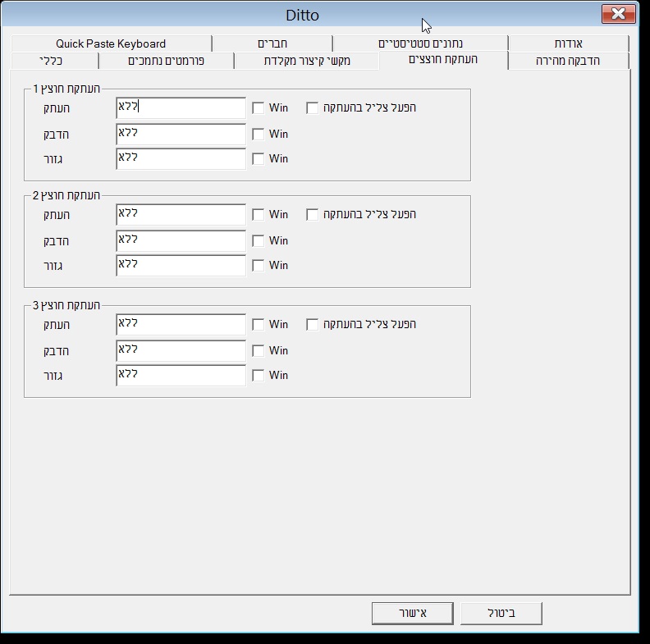650x644 pixels.
Task: Select the העתק hotkey field in group 3
Action: click(x=181, y=324)
